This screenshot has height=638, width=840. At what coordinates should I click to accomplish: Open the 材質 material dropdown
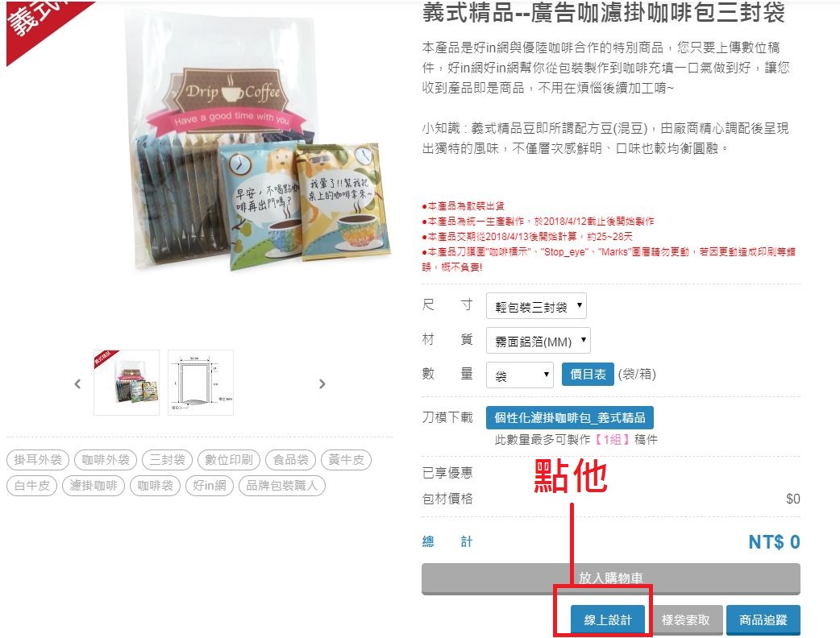[x=539, y=341]
